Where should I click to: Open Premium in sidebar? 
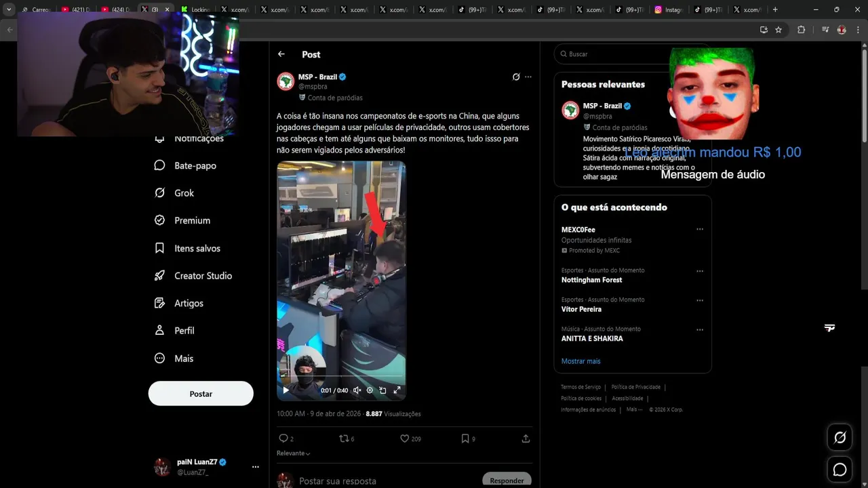pyautogui.click(x=182, y=220)
